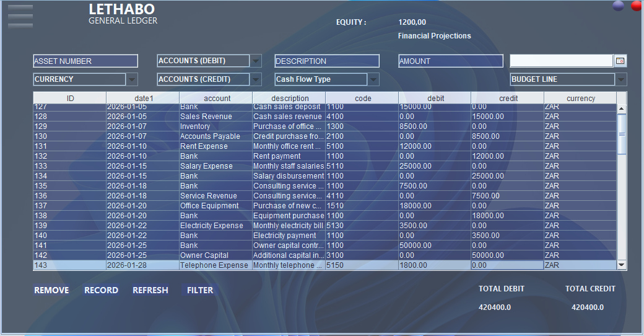Click the currency column header
Image resolution: width=644 pixels, height=336 pixels.
[580, 98]
